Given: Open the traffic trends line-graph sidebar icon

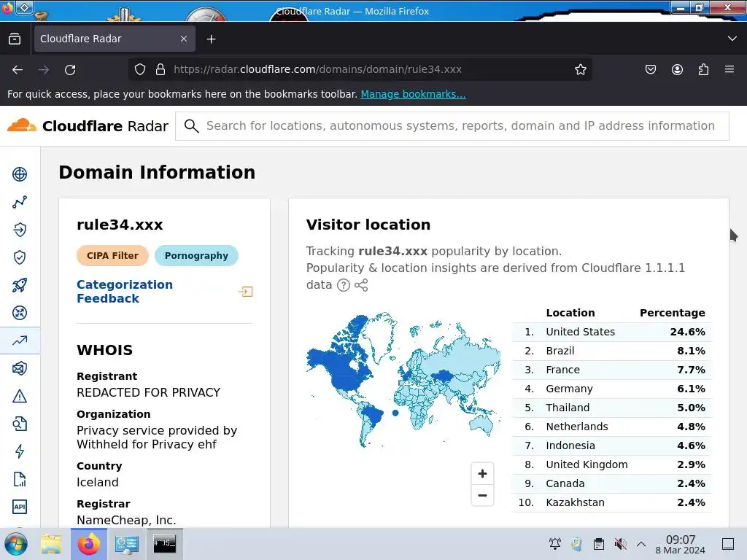Looking at the screenshot, I should pos(20,202).
